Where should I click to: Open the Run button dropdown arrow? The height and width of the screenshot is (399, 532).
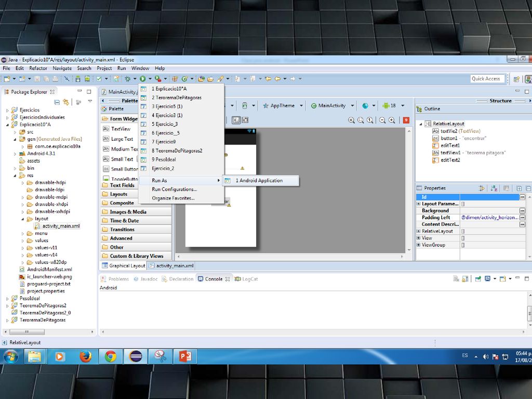150,79
